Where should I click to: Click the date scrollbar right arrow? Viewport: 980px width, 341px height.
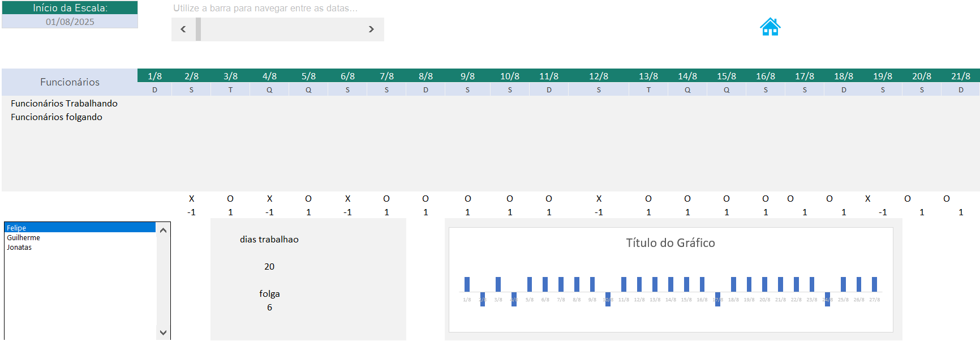point(371,29)
